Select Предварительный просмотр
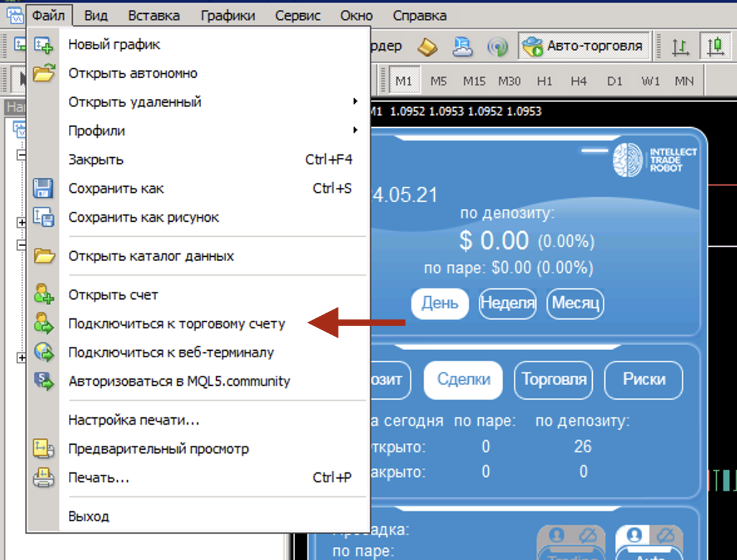737x560 pixels. (198, 449)
